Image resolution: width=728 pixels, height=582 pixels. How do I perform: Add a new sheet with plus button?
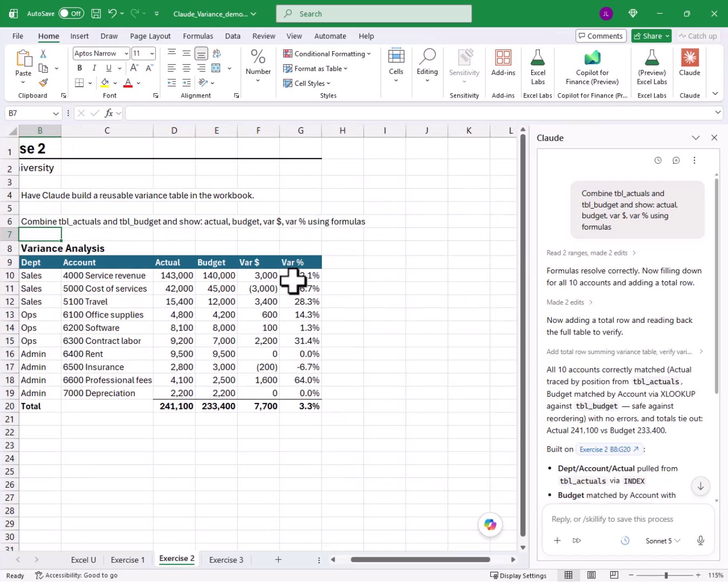coord(278,560)
